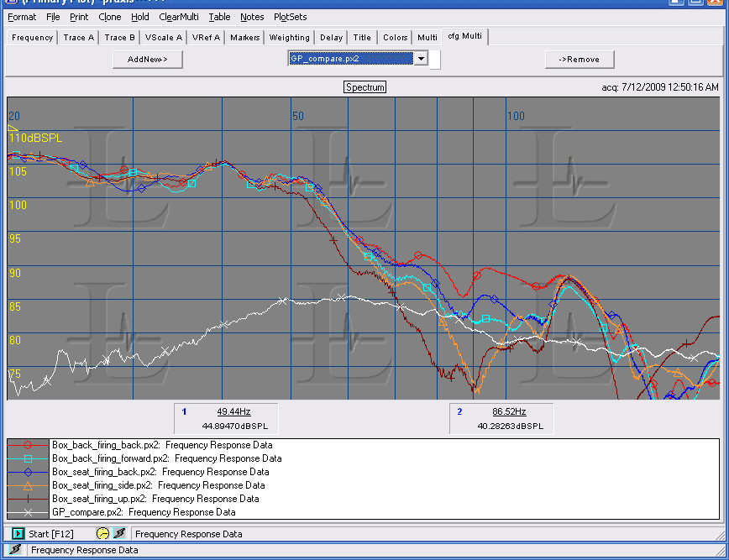Click the probe icon in bottom status bar
Image resolution: width=729 pixels, height=560 pixels.
tap(14, 550)
